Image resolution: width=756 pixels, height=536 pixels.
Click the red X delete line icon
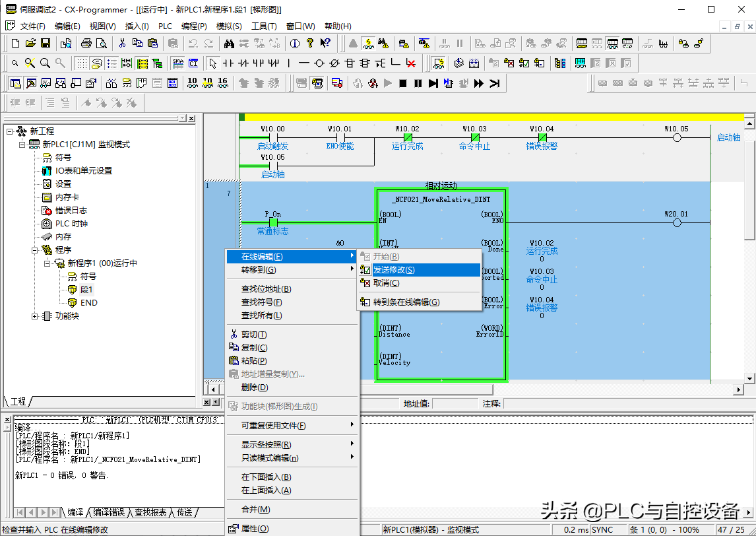tap(411, 63)
